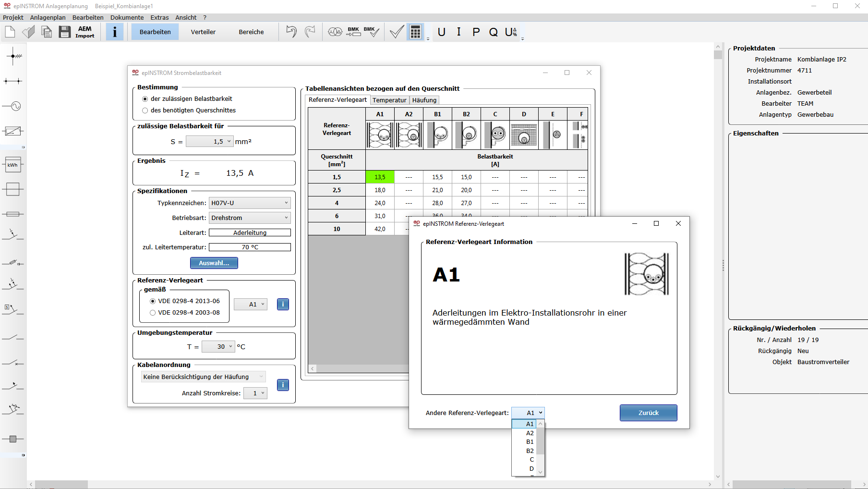Viewport: 868px width, 489px height.
Task: Click the large checkmark verification icon
Action: (397, 32)
